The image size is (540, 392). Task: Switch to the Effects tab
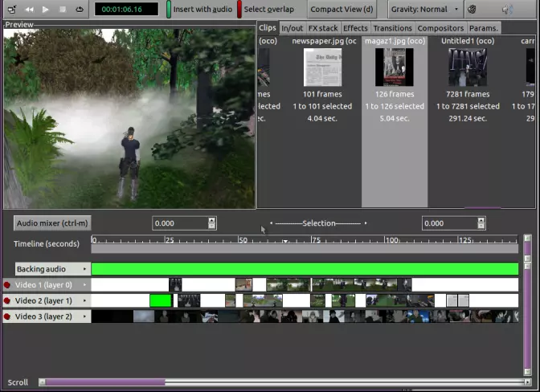click(x=355, y=28)
